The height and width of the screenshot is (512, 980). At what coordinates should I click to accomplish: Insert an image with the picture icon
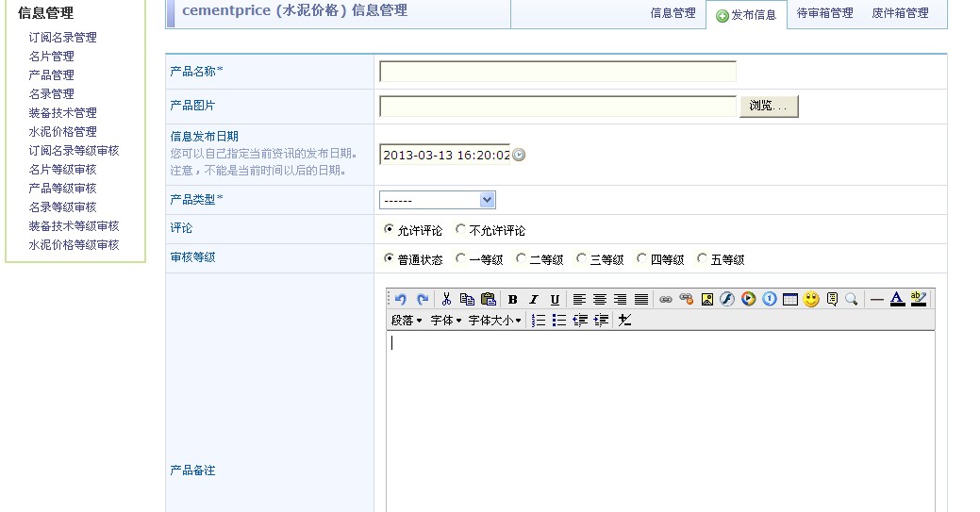coord(706,299)
